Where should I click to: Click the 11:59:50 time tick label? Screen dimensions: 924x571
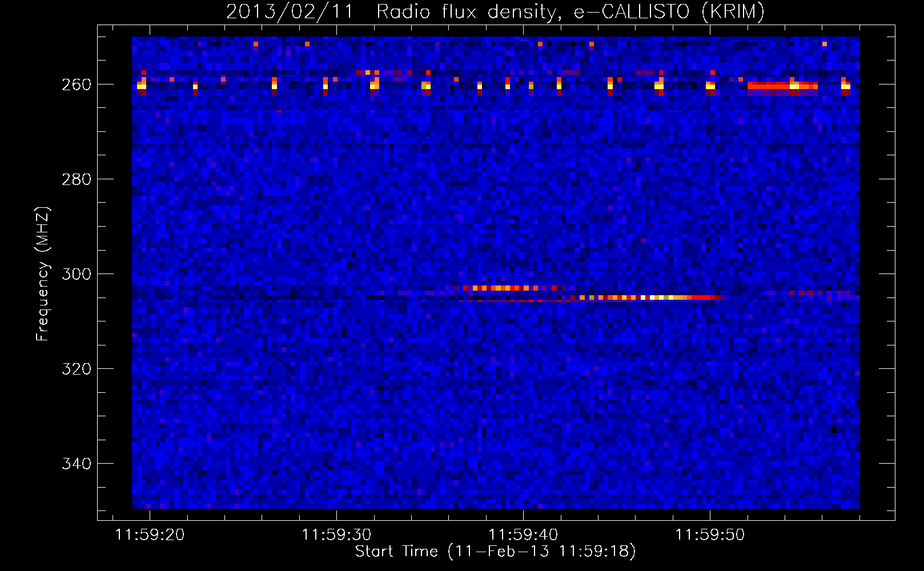[710, 535]
